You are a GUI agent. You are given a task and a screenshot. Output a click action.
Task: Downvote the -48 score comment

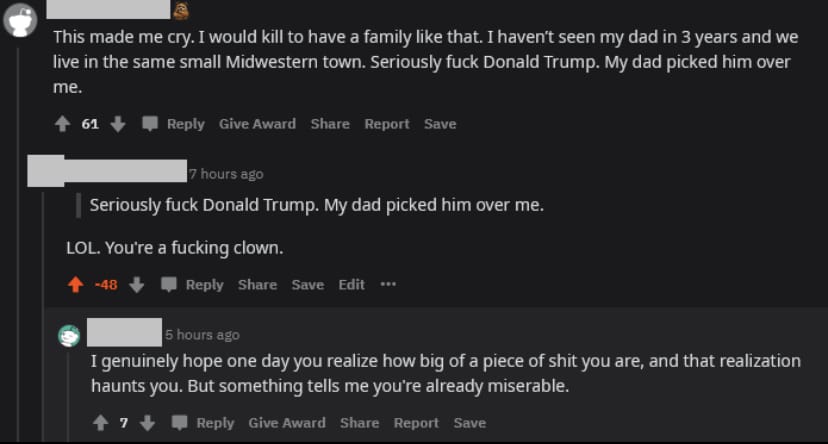pos(136,285)
